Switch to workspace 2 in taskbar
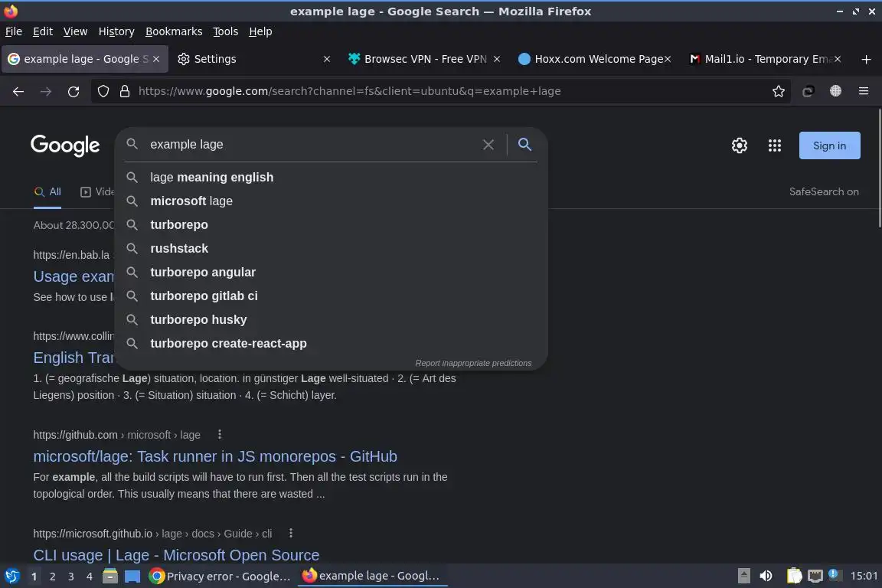 coord(52,577)
